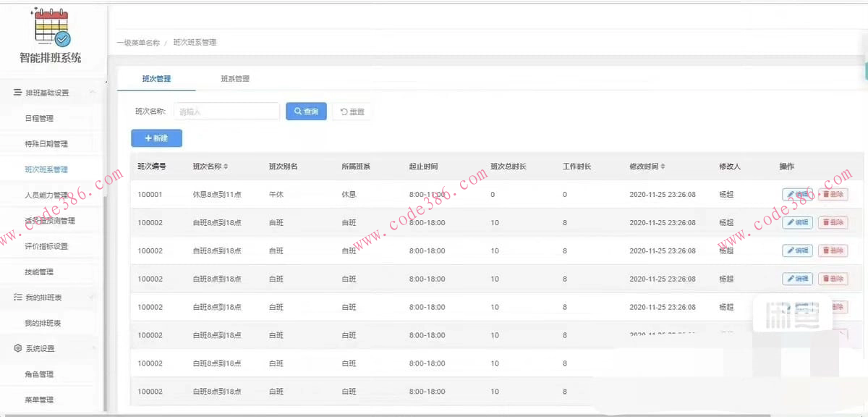Edit the 100001 休息8点到11点 row
This screenshot has height=417, width=868.
pos(797,195)
